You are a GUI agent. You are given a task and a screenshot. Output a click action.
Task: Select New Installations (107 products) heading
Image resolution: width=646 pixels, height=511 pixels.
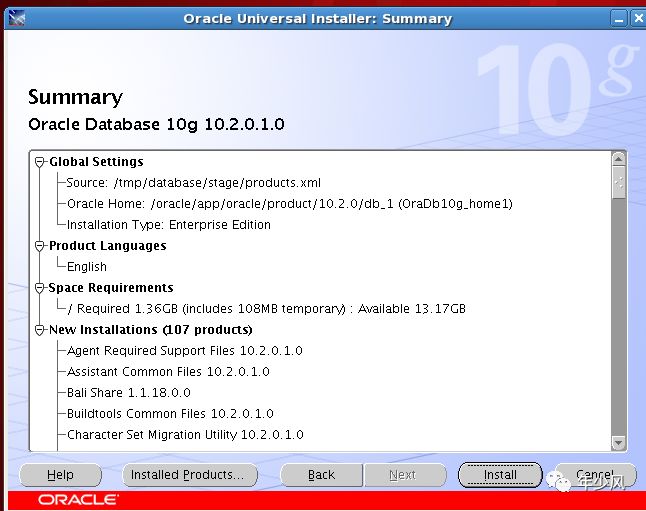(150, 330)
